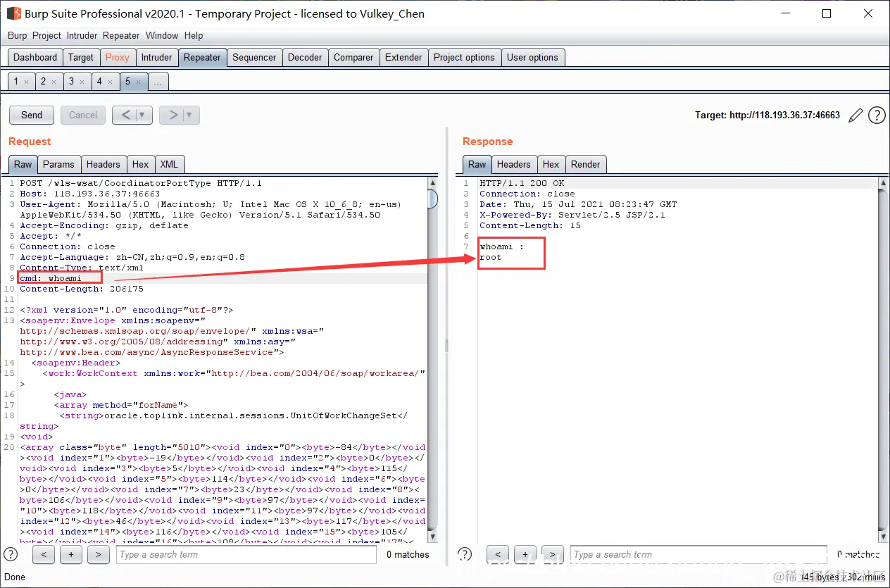Open the Burp menu
The height and width of the screenshot is (588, 890).
point(18,35)
